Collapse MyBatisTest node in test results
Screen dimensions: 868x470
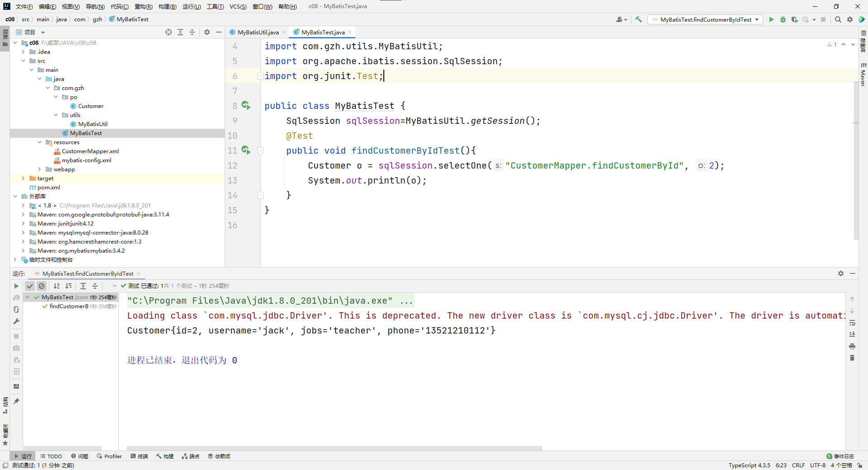[x=28, y=297]
